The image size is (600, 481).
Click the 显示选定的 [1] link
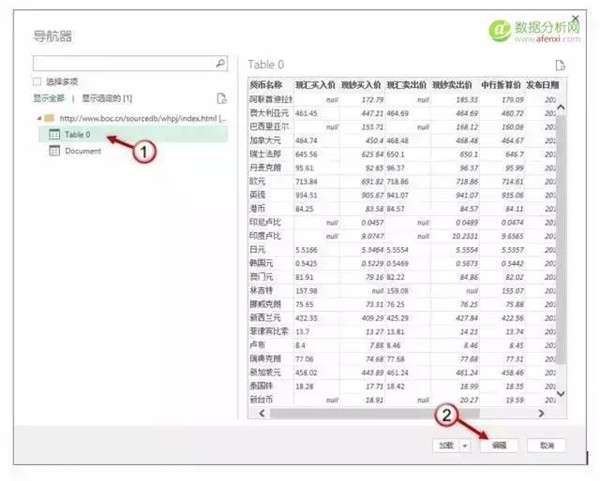107,98
